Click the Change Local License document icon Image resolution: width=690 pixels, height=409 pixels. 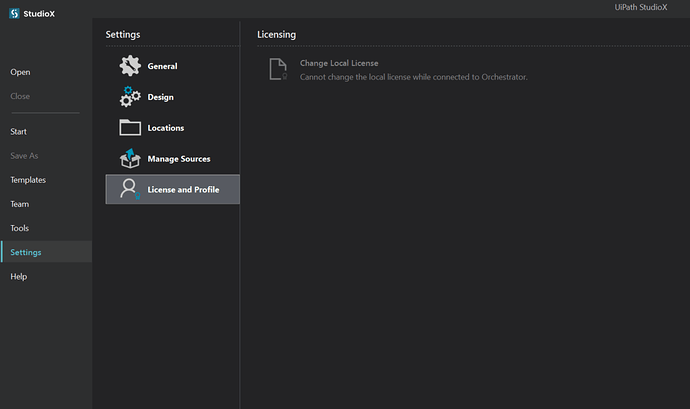pos(278,69)
